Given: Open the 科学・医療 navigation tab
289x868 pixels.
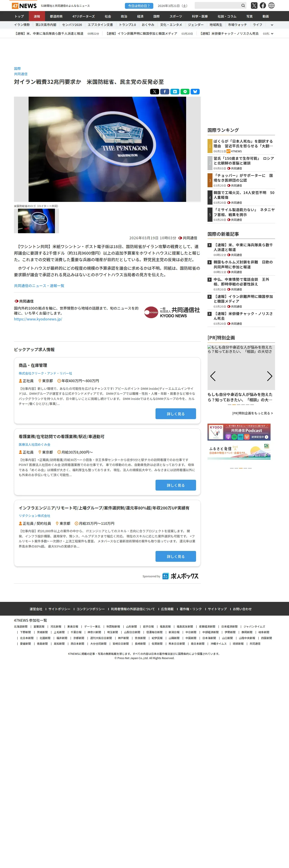Looking at the screenshot, I should (x=200, y=16).
